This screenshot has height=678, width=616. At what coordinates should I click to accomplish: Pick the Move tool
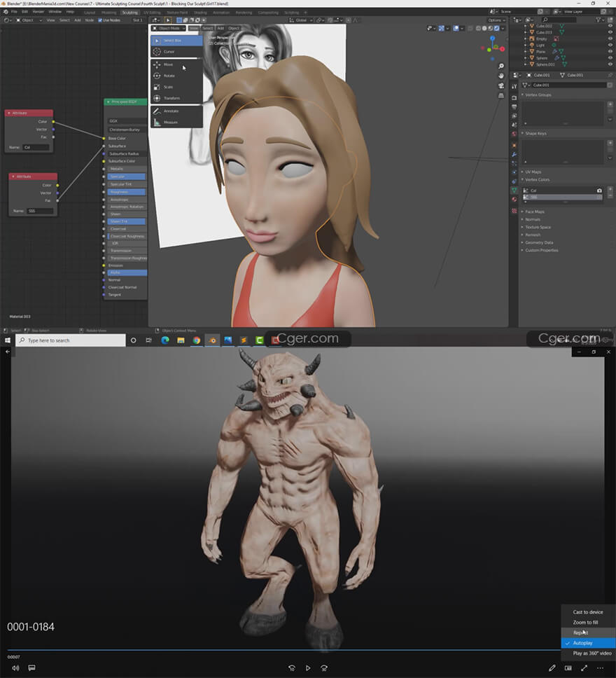click(x=176, y=64)
